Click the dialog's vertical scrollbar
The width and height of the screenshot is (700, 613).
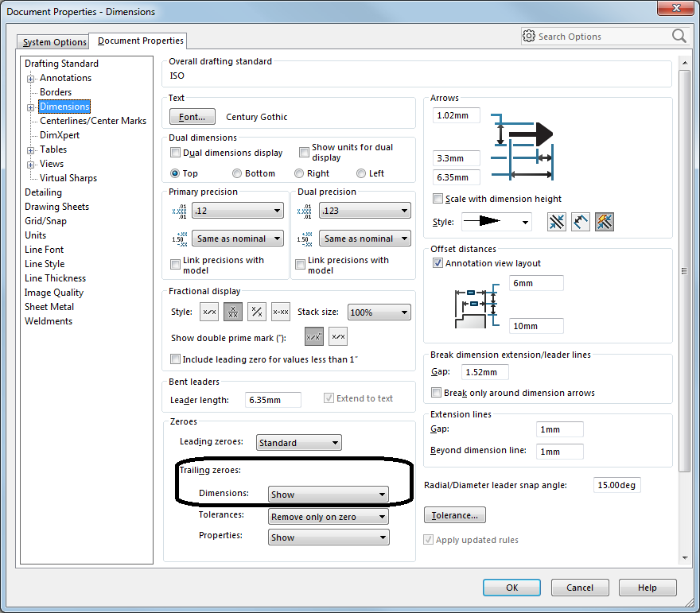point(685,270)
